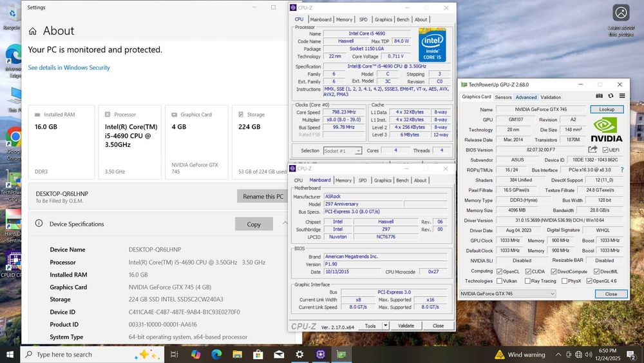
Task: Open the Windows Start menu
Action: coord(10,355)
